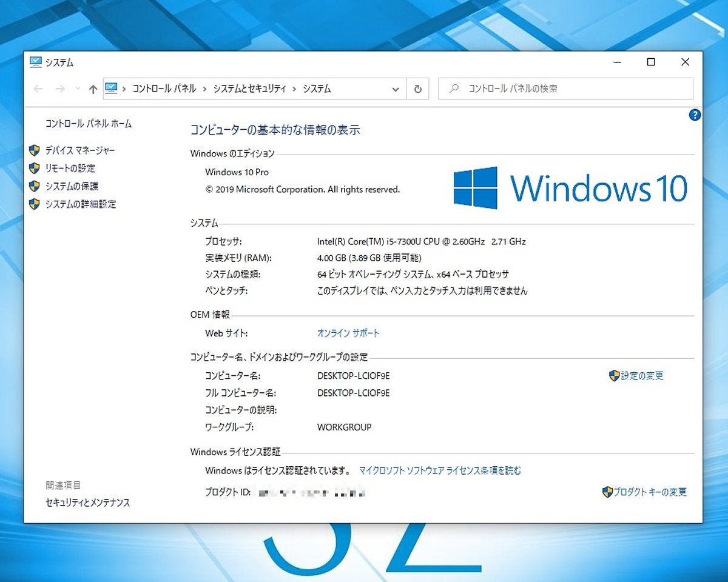Screen dimensions: 728x582
Task: Click the shield icon beside デバイス マネージャー
Action: click(x=35, y=150)
